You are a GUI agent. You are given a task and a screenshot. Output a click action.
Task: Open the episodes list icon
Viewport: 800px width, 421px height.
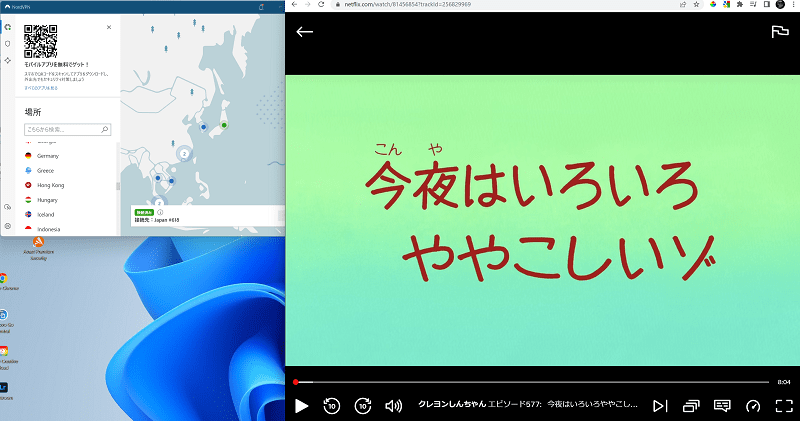[x=691, y=406]
